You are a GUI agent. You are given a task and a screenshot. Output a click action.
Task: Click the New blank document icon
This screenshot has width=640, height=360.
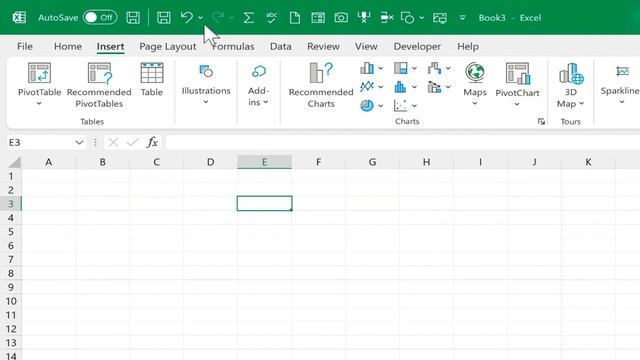point(295,18)
